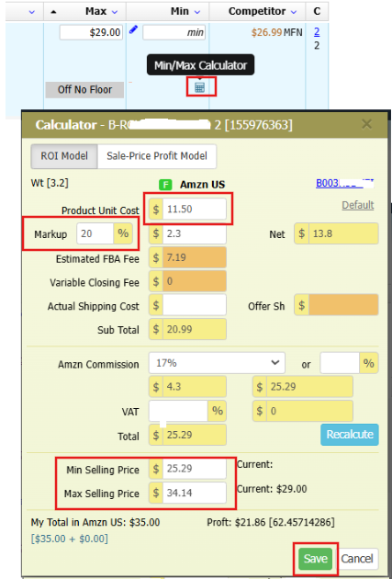Open leftmost column header chevron

coord(32,12)
